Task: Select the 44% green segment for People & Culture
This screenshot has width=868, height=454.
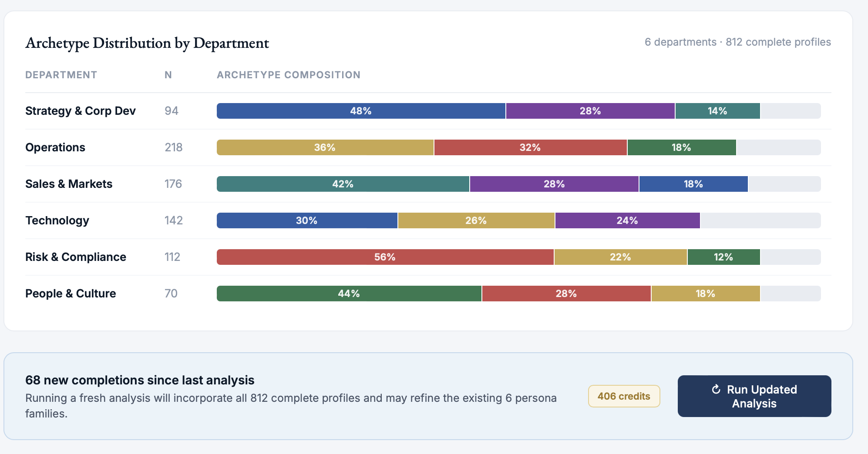Action: point(348,294)
